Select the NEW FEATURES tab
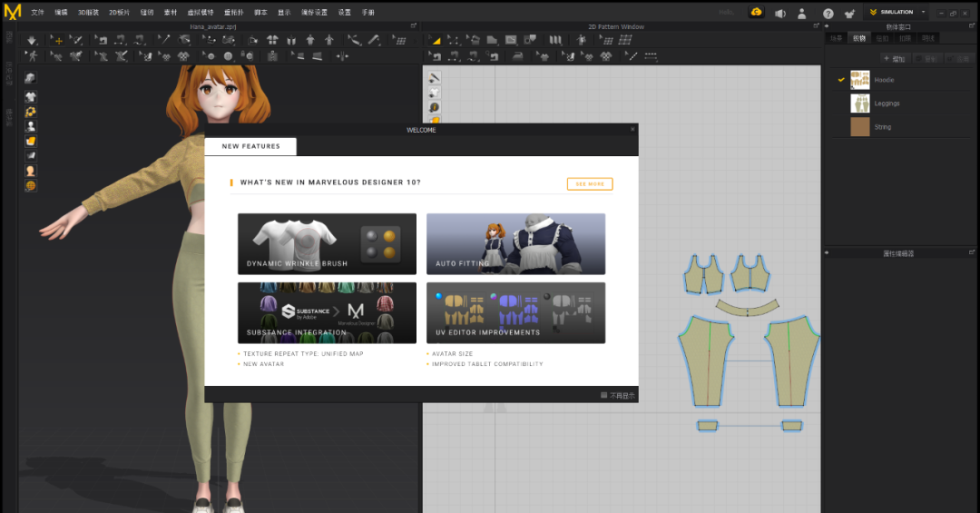Image resolution: width=980 pixels, height=513 pixels. [x=250, y=146]
